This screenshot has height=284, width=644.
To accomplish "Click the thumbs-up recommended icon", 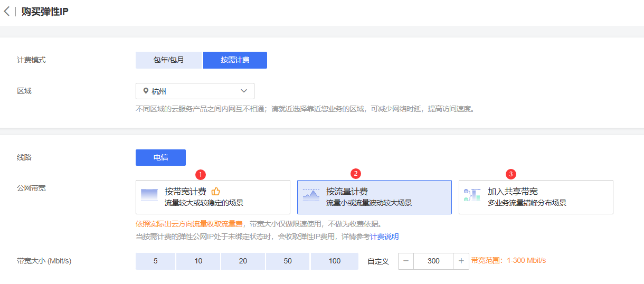I will tap(215, 191).
